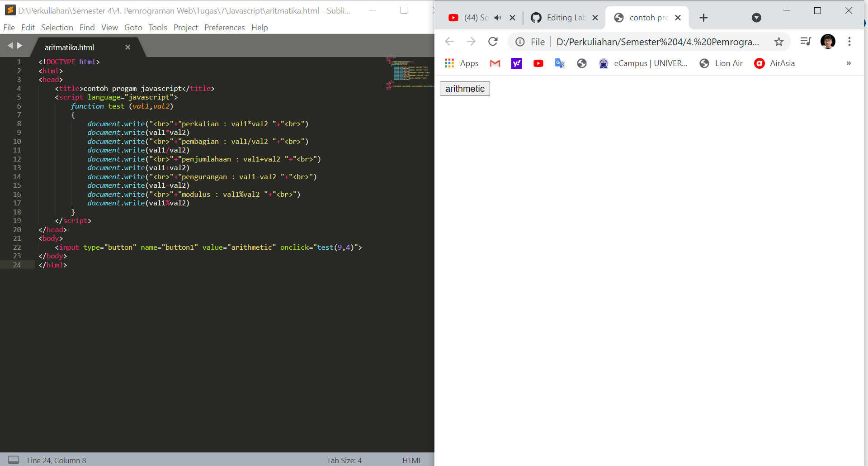
Task: Open the Lion Air bookmark
Action: (721, 63)
